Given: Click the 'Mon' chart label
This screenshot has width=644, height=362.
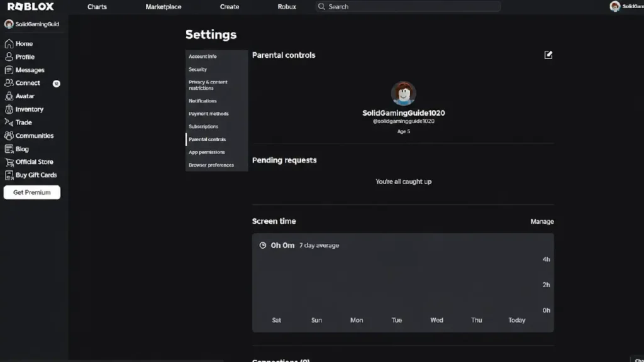Looking at the screenshot, I should [x=357, y=320].
